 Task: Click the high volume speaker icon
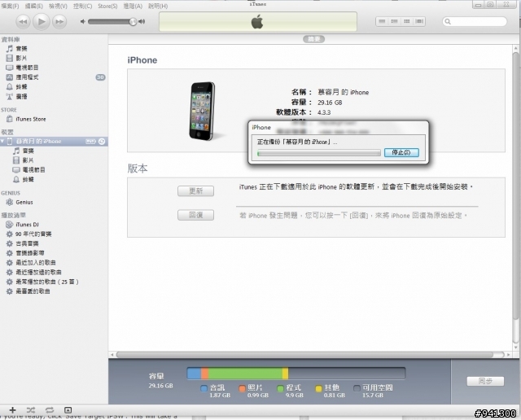coord(142,22)
